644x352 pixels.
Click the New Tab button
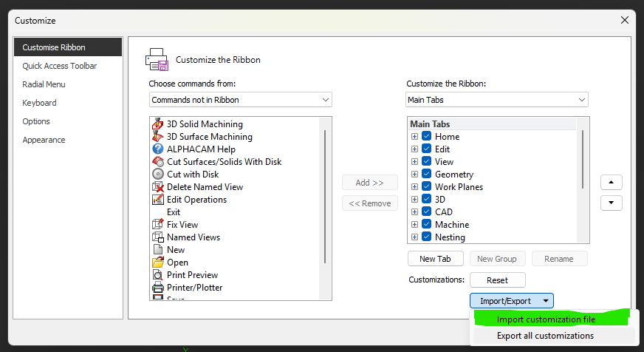(435, 259)
